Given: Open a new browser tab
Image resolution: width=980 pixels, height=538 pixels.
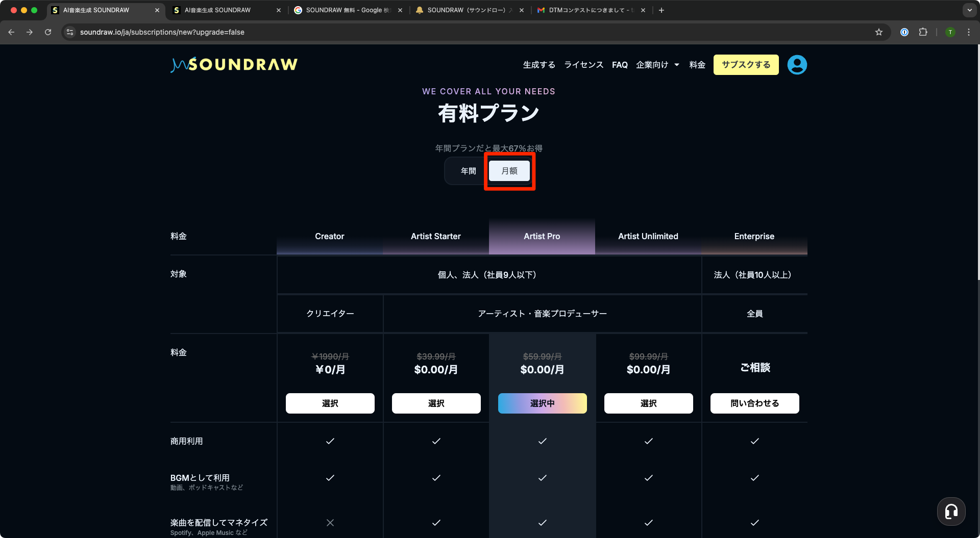Looking at the screenshot, I should pyautogui.click(x=661, y=10).
